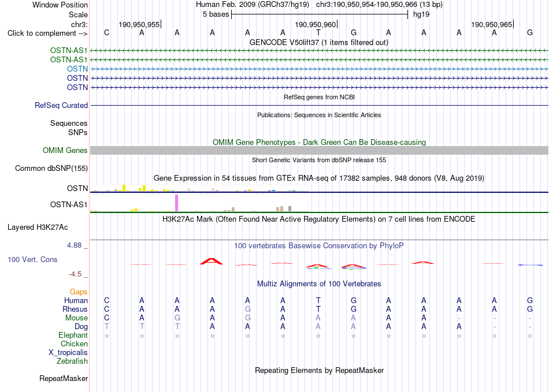Screen dimensions: 549x392
Task: Select the Chicken alignment row label
Action: pyautogui.click(x=74, y=344)
